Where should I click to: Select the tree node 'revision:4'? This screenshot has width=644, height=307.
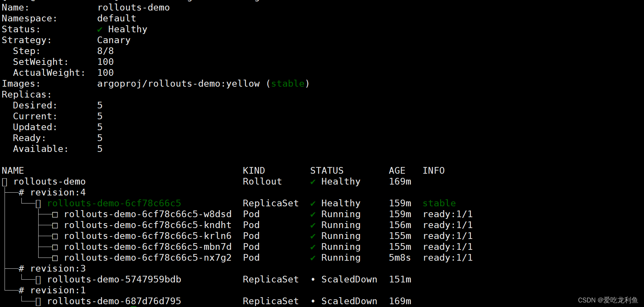coord(58,192)
